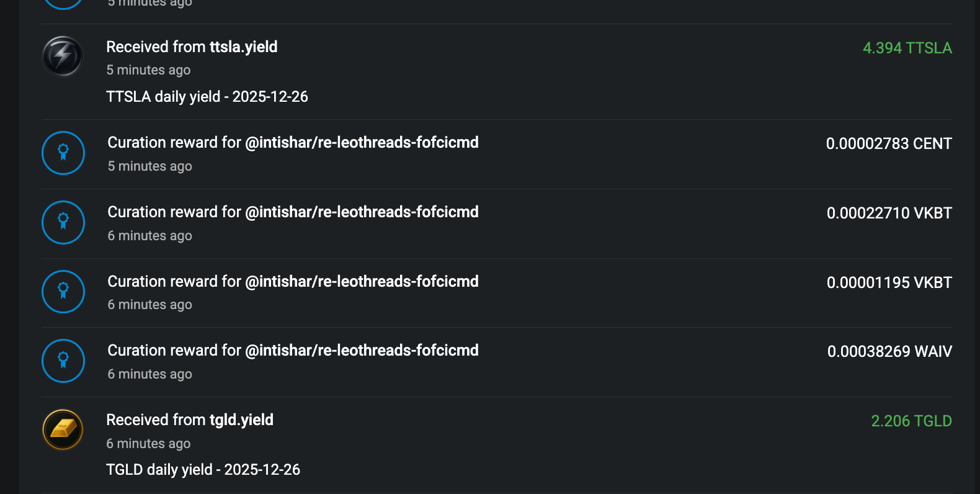Click the curation ribbon icon beside the CENT reward
This screenshot has height=494, width=980.
tap(63, 153)
